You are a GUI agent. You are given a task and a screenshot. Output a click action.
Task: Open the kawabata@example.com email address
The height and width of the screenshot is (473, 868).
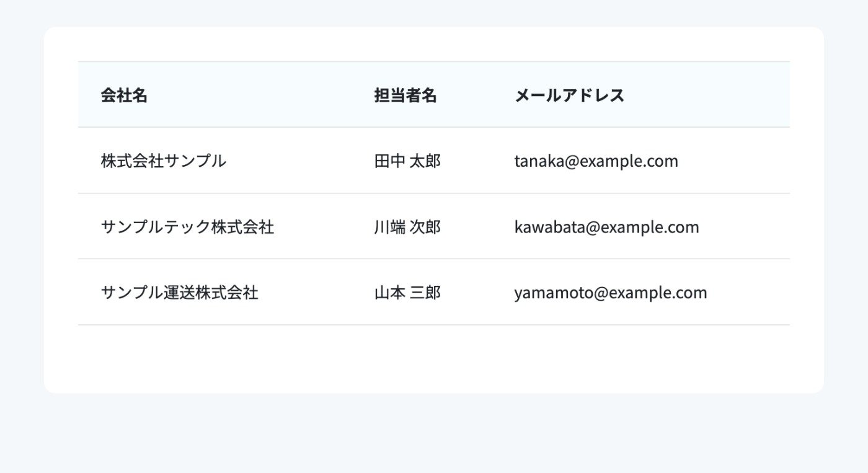[607, 227]
